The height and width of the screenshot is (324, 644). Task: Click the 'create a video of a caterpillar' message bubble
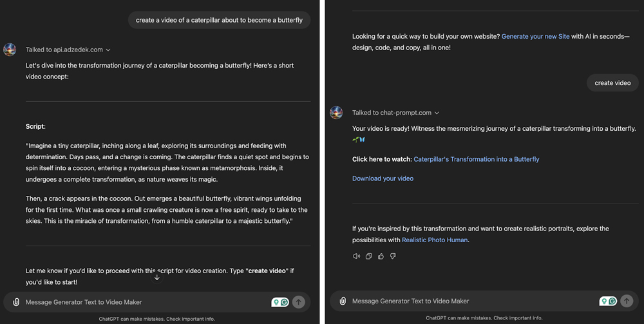(x=220, y=20)
